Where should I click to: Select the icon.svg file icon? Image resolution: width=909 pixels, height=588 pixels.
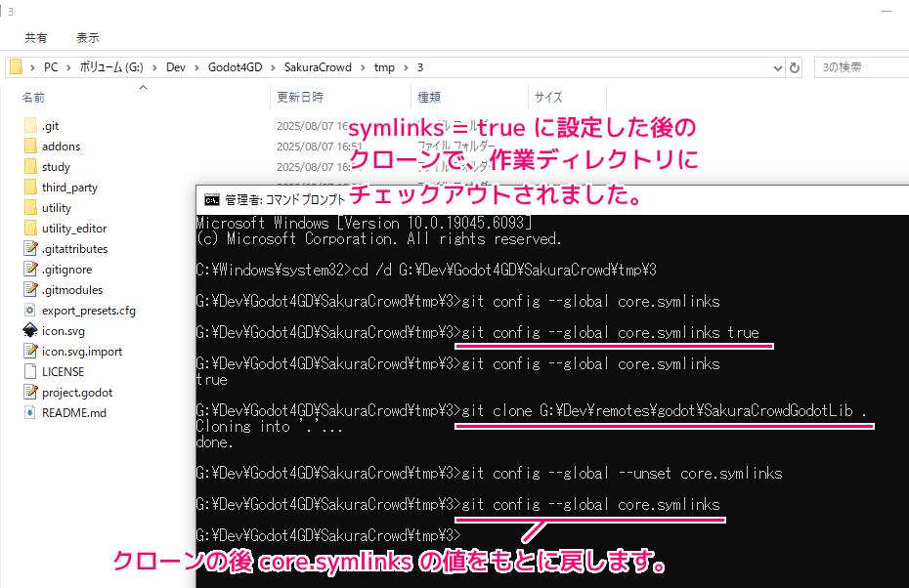(x=29, y=331)
